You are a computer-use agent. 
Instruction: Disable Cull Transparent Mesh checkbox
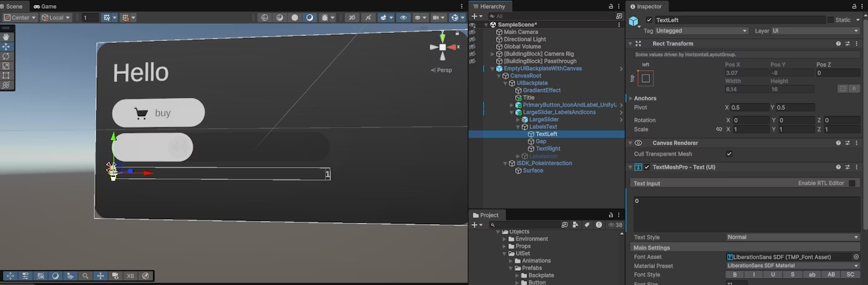pyautogui.click(x=729, y=154)
